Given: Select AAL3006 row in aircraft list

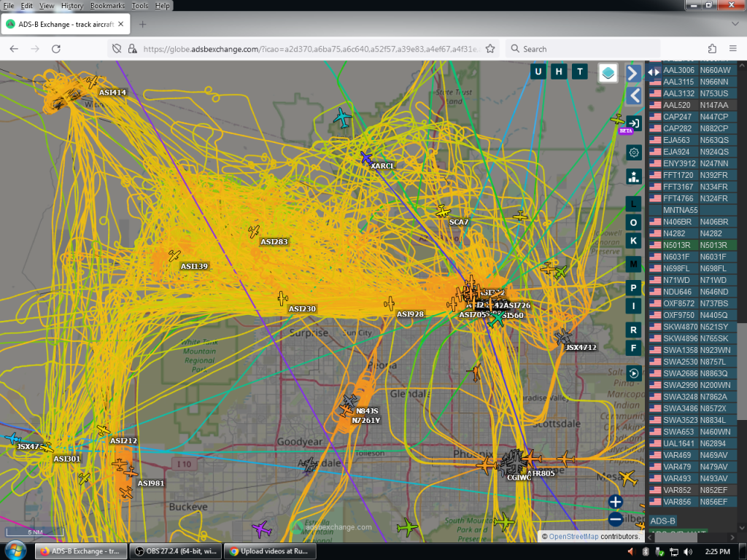Looking at the screenshot, I should pyautogui.click(x=692, y=70).
